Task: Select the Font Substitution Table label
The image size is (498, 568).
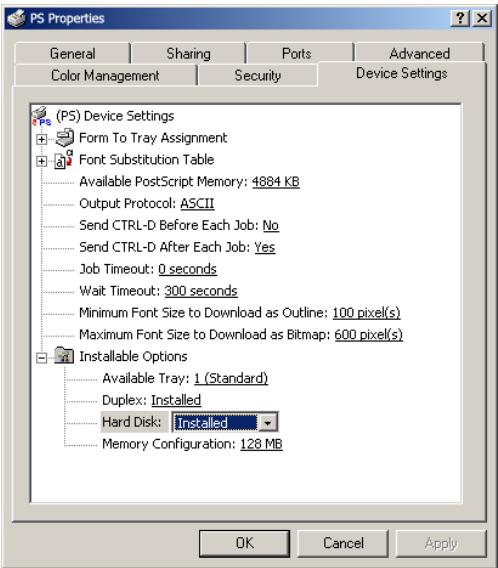Action: coord(146,159)
